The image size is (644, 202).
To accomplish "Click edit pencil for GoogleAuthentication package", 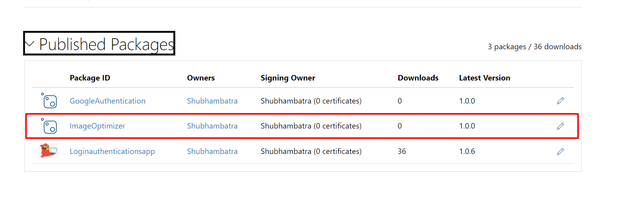I will coord(560,101).
